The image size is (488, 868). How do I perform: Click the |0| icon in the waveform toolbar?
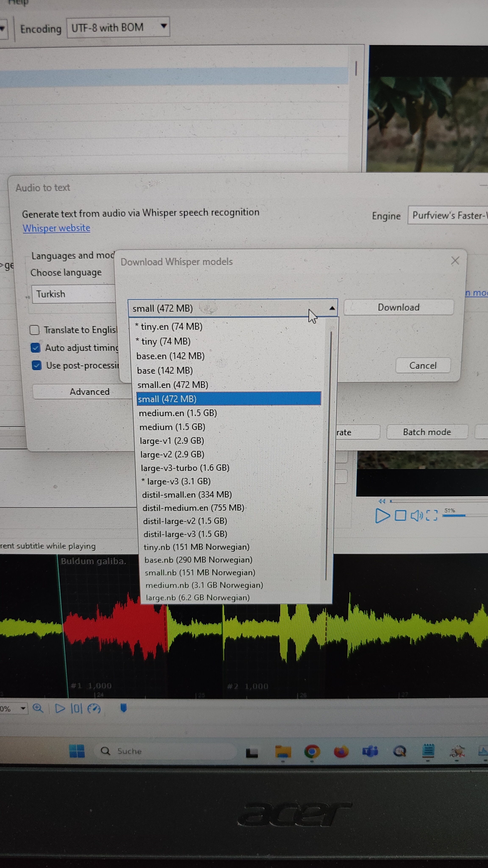click(x=76, y=708)
